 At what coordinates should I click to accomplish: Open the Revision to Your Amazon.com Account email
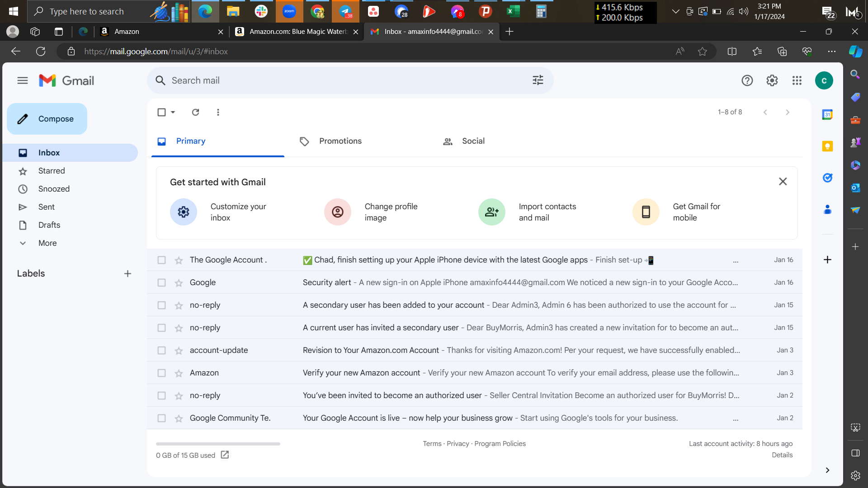click(475, 350)
